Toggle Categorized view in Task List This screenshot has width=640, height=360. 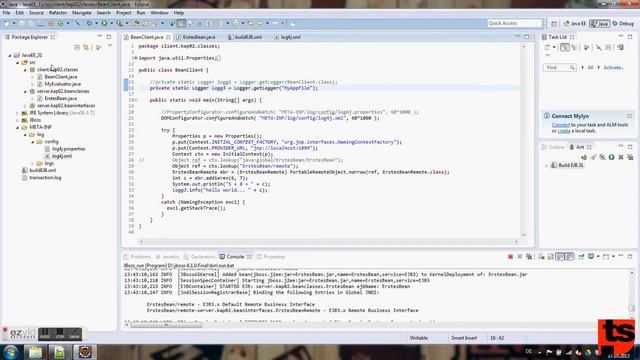[564, 47]
